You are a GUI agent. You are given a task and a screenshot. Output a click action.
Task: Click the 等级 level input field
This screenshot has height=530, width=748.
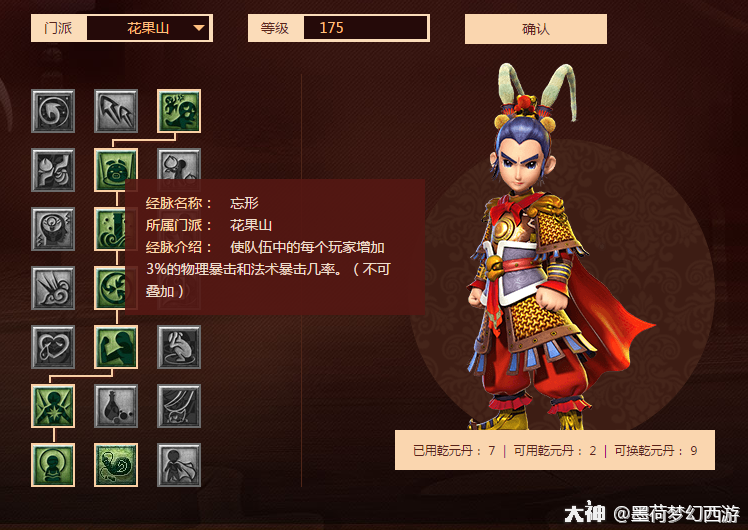click(365, 28)
